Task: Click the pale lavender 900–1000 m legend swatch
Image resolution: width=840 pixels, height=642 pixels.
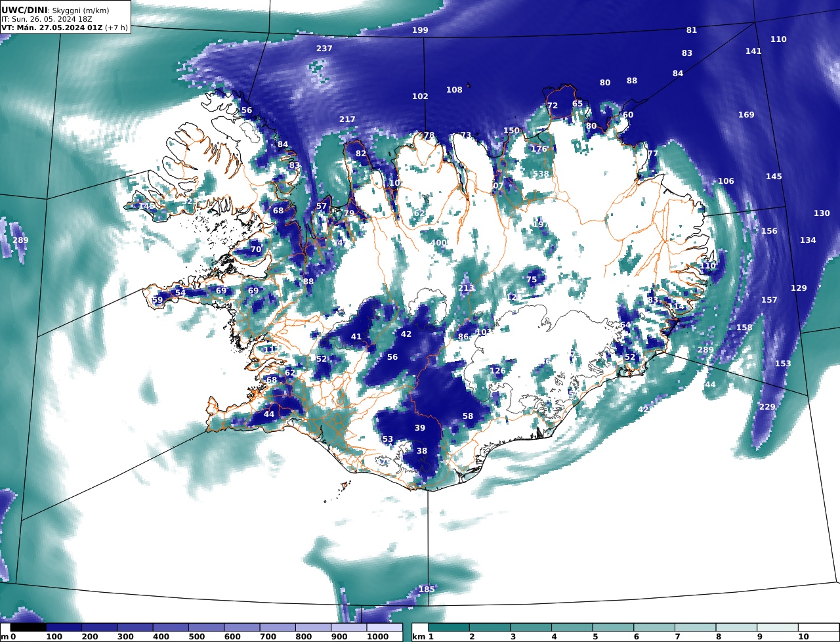Action: 348,628
